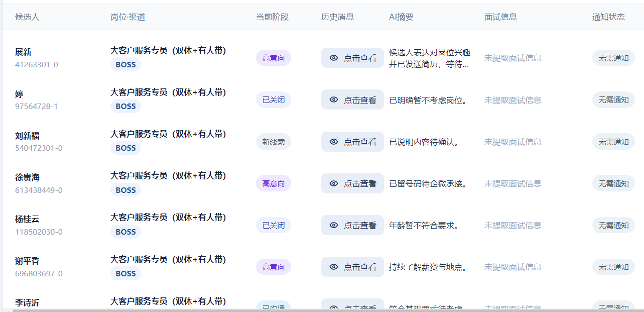The width and height of the screenshot is (644, 312).
Task: Click ID 97564728-1
Action: [37, 106]
